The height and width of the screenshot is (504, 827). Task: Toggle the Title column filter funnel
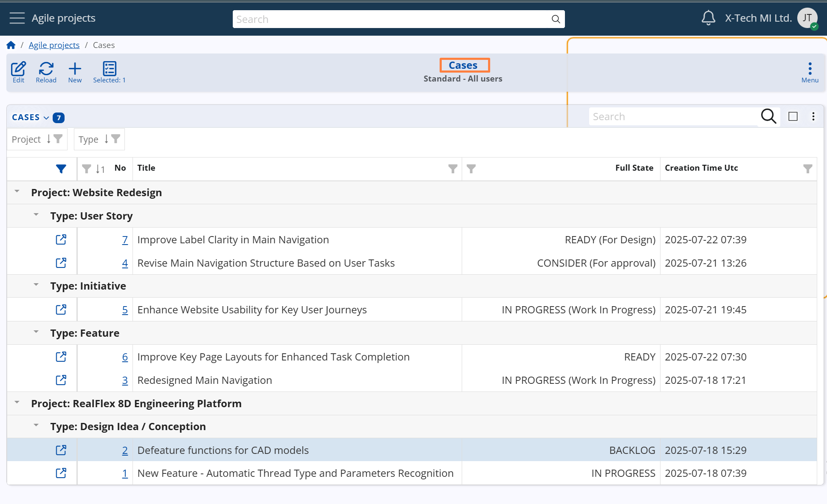(x=453, y=169)
